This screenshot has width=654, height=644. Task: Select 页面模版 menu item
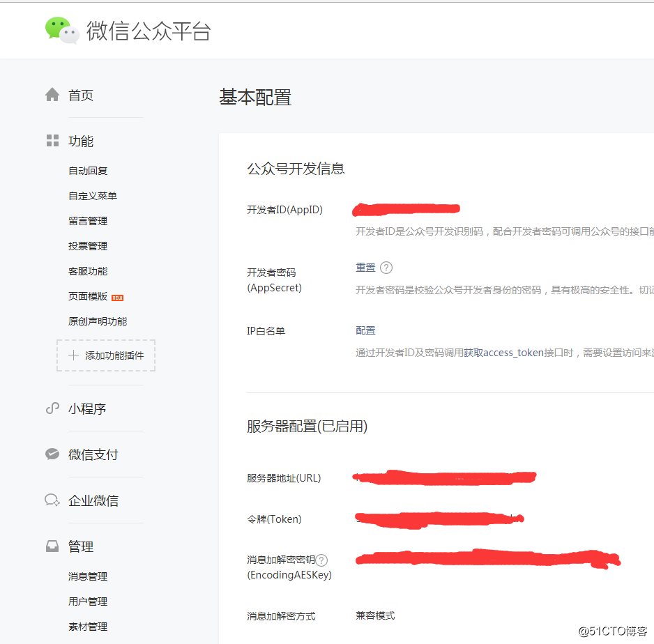coord(88,296)
